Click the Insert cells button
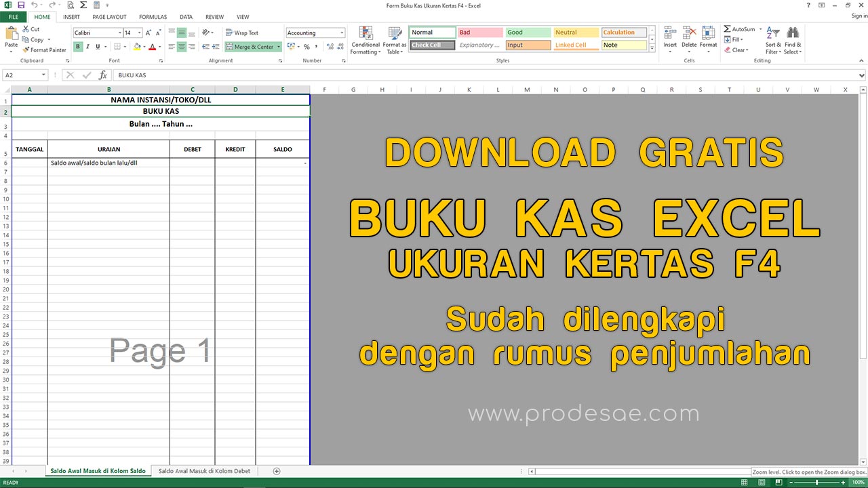This screenshot has width=868, height=488. tap(670, 39)
